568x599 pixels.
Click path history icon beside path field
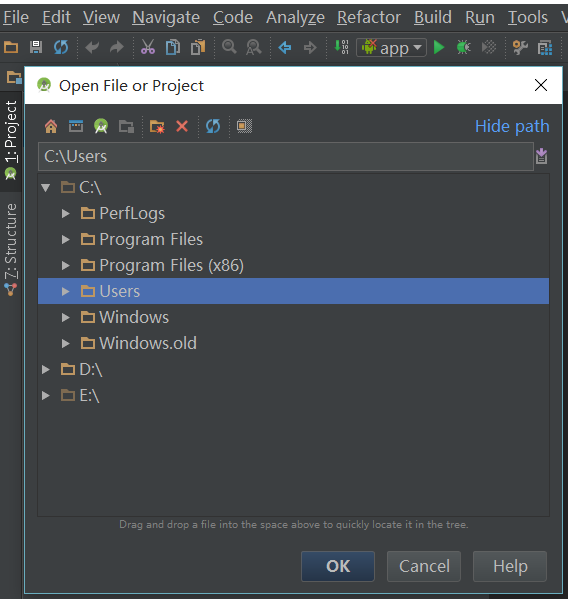pyautogui.click(x=541, y=156)
